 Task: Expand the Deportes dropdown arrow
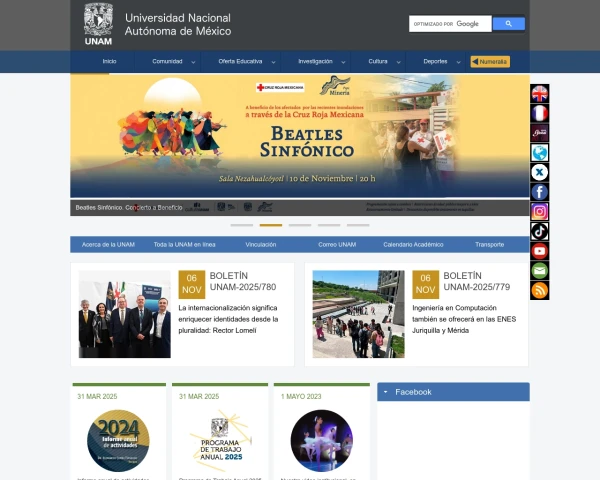(458, 62)
